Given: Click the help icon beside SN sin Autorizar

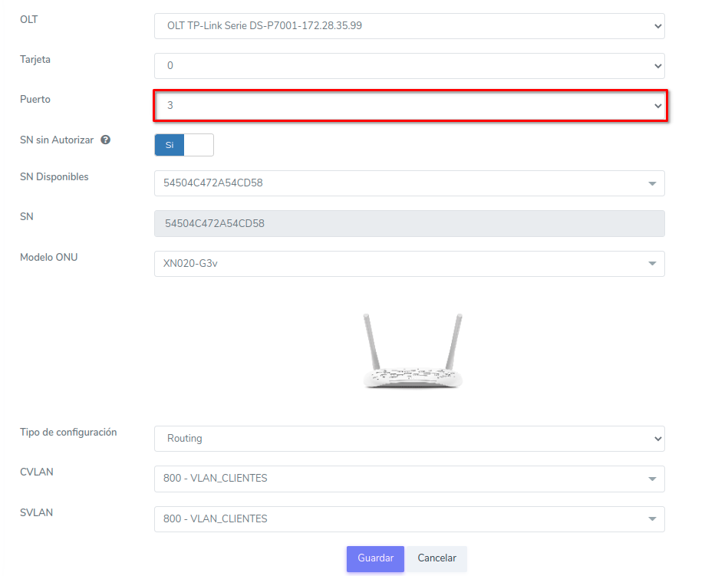Looking at the screenshot, I should pyautogui.click(x=106, y=140).
